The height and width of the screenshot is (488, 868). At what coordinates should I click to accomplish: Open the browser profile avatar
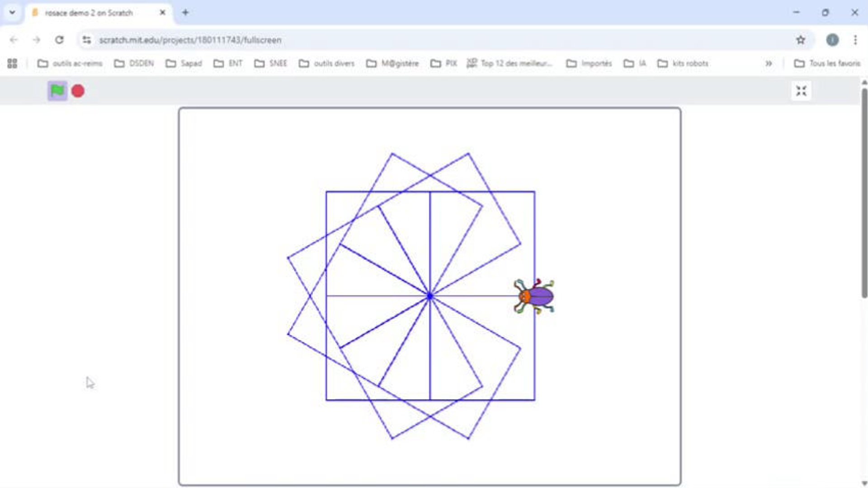tap(832, 40)
